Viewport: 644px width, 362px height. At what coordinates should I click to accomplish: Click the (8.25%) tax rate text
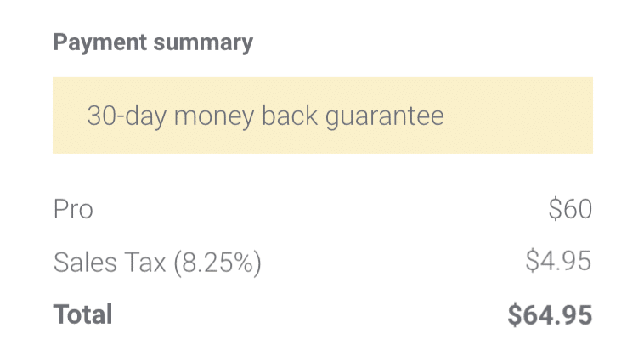coord(217,263)
